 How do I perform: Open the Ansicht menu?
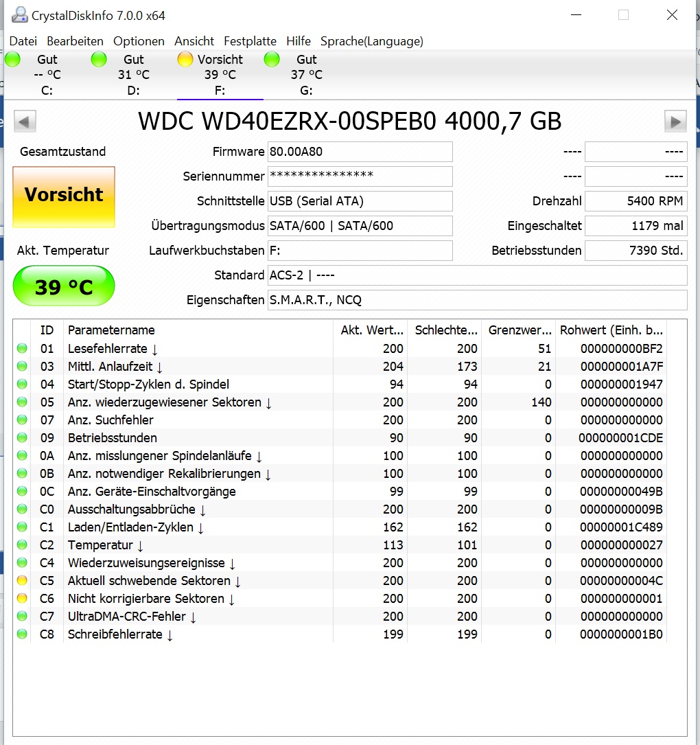(x=194, y=41)
